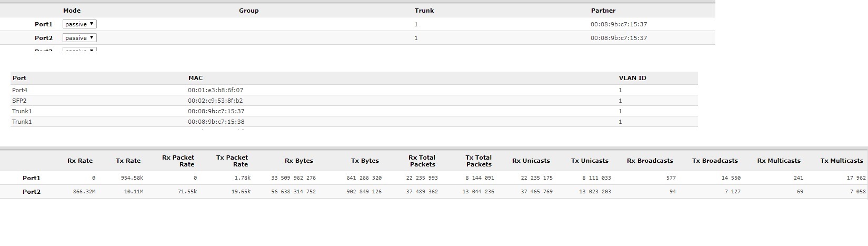
Task: Select Port2 Tx Multicasts value 7 058
Action: pos(857,192)
